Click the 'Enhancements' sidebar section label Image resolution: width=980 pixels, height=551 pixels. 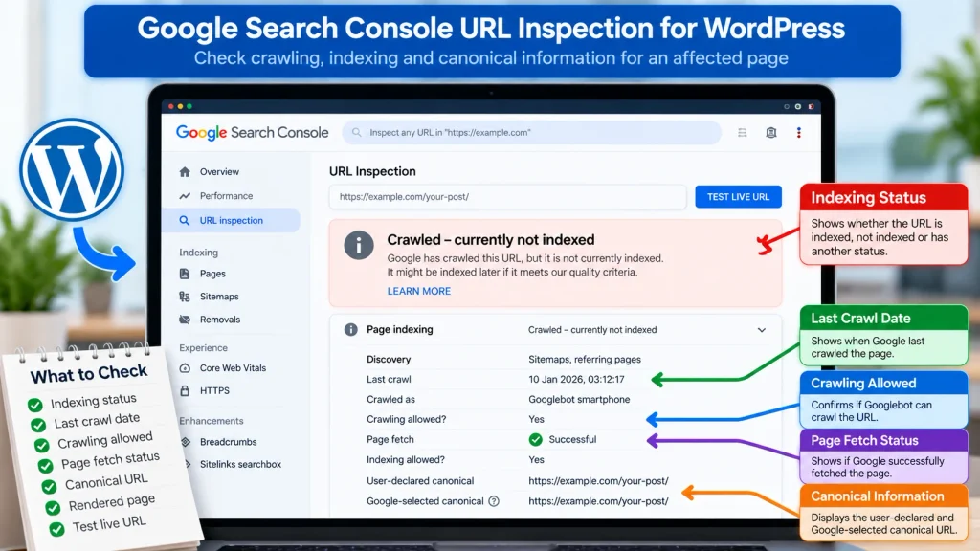[212, 421]
